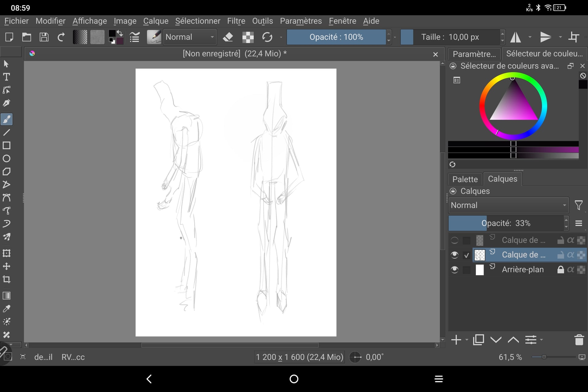Select the Move tool
This screenshot has height=392, width=588.
click(6, 266)
